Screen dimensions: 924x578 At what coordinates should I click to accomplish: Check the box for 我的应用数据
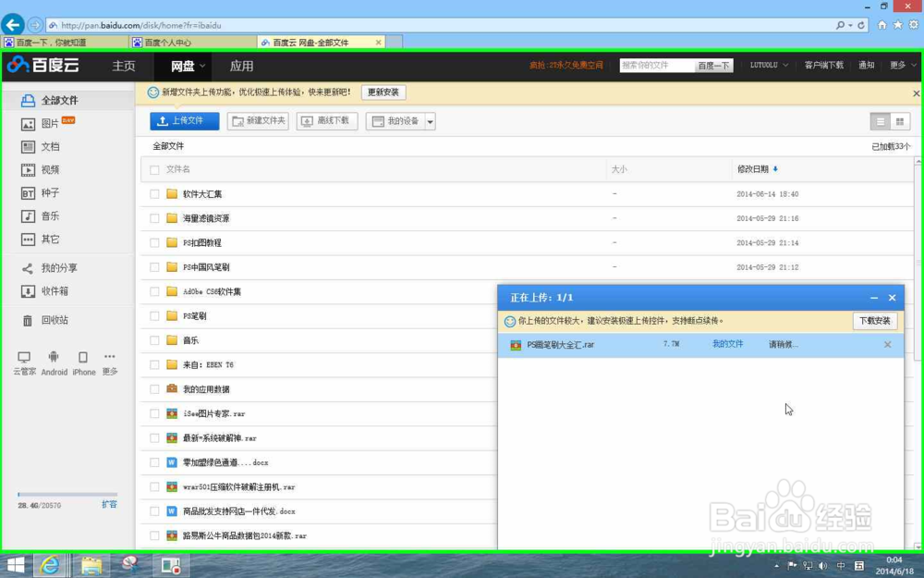tap(154, 389)
